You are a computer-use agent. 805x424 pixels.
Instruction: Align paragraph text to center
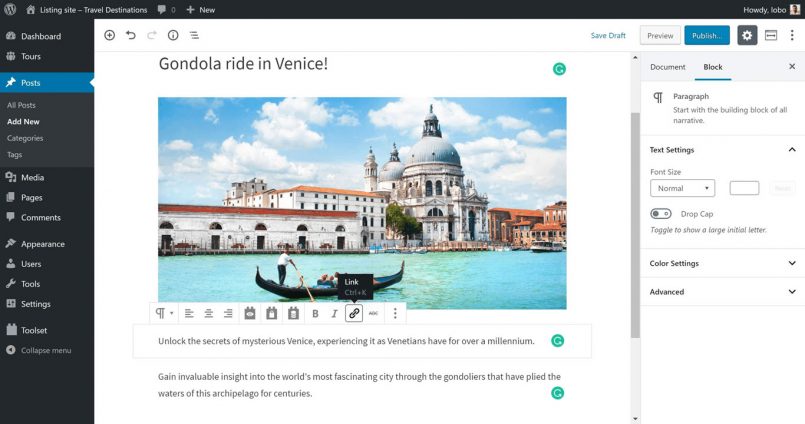click(x=208, y=314)
